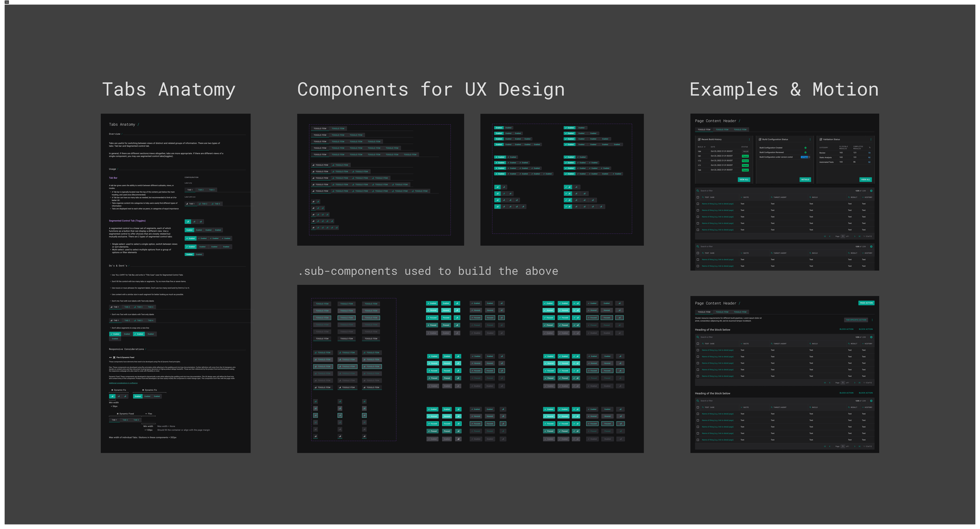This screenshot has height=529, width=980.
Task: Click kebab icon beside TAB SPECIFIC ACTION
Action: coord(872,320)
